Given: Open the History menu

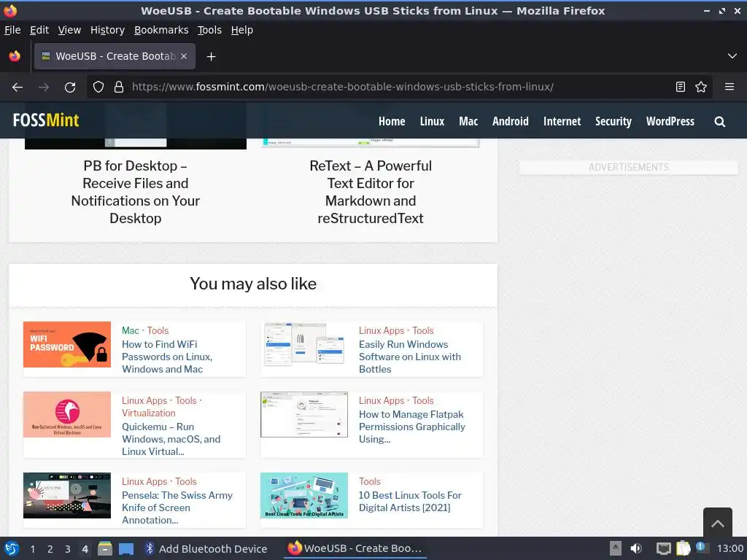Looking at the screenshot, I should coord(107,30).
